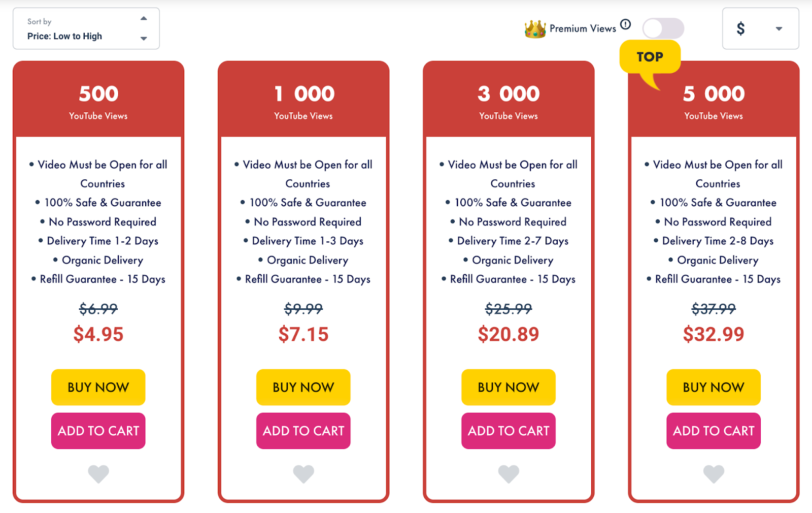Click heart icon under 1 000 views
Screen dimensions: 812x513
[303, 474]
